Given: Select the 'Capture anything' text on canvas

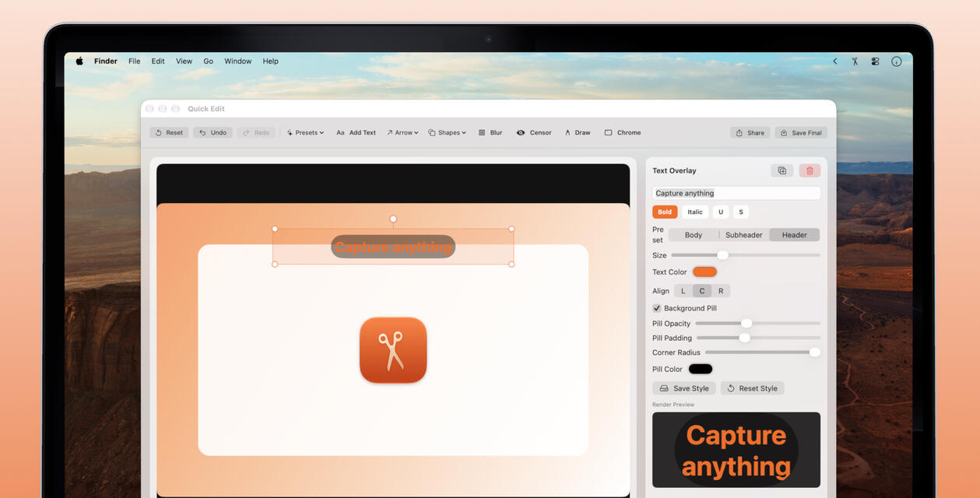Looking at the screenshot, I should point(393,247).
